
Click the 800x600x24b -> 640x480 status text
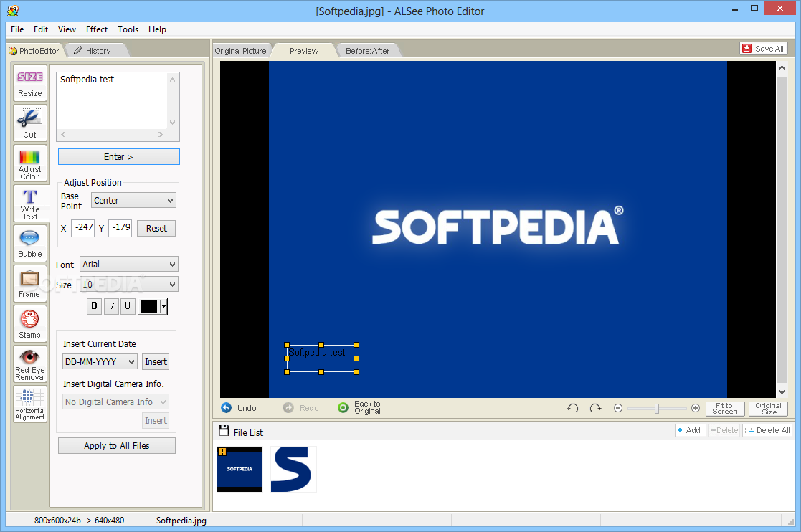click(x=79, y=521)
